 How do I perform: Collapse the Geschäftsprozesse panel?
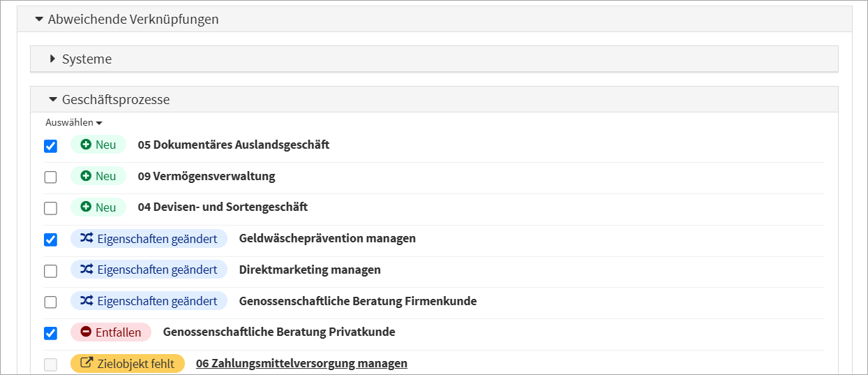(53, 100)
